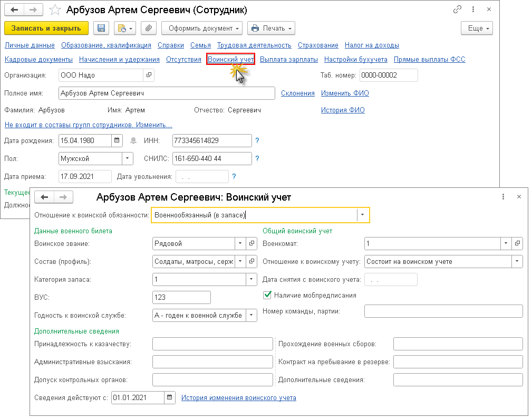This screenshot has width=532, height=418.
Task: Expand Отношение к воинской обязанности dropdown
Action: tap(363, 215)
